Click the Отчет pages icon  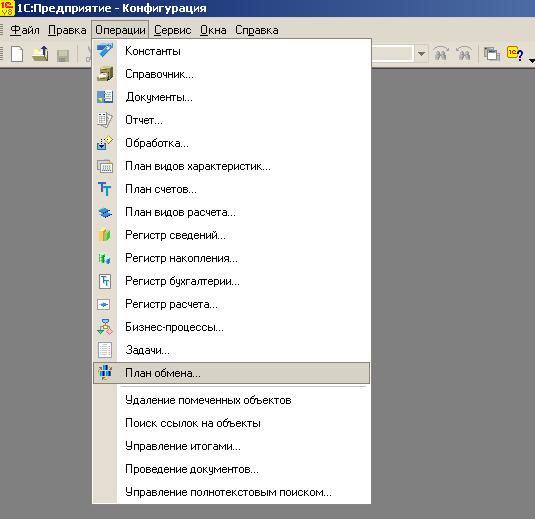point(104,120)
